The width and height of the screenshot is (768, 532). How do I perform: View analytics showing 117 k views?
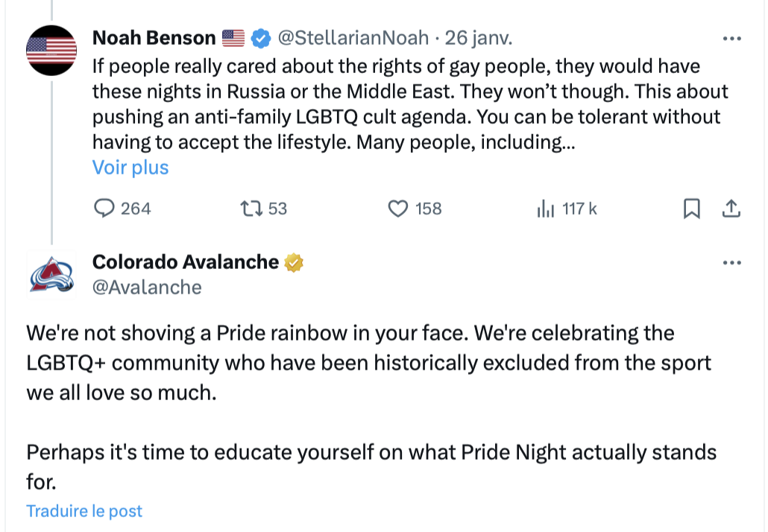click(x=567, y=209)
